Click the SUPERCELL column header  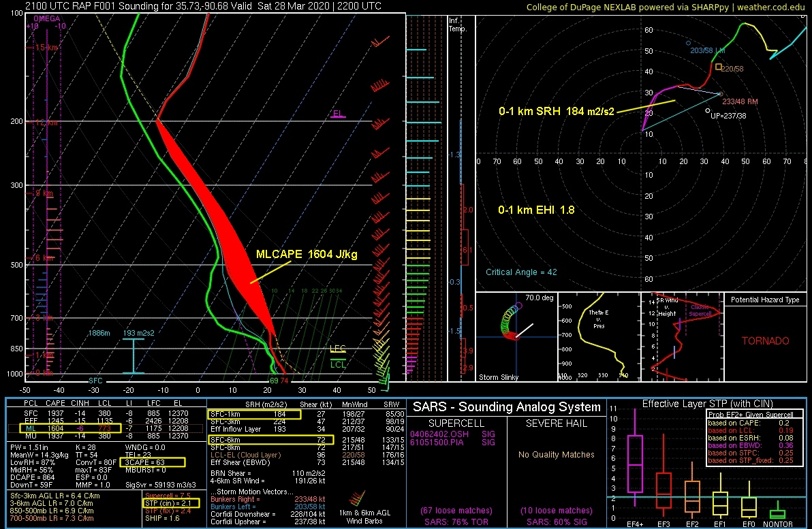456,423
